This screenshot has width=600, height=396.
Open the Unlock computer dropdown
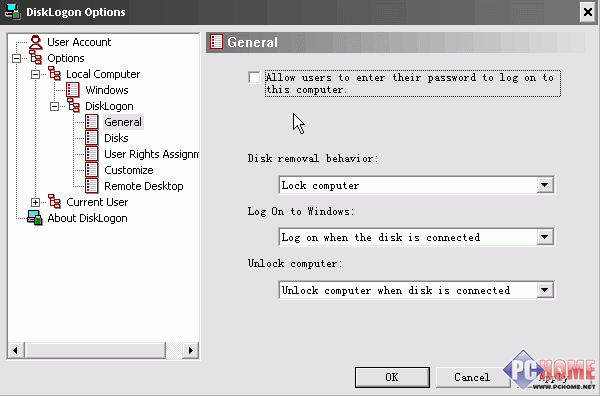pos(545,290)
